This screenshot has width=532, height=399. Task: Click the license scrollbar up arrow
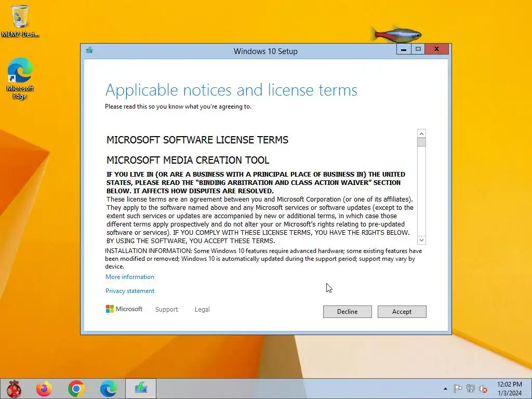[421, 134]
